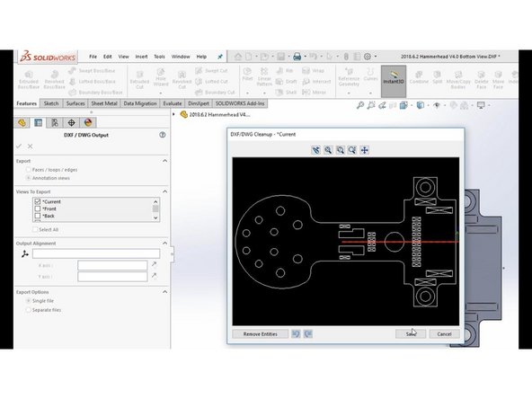Select Faces / loops / edges radio button
This screenshot has height=399, width=532.
click(29, 170)
